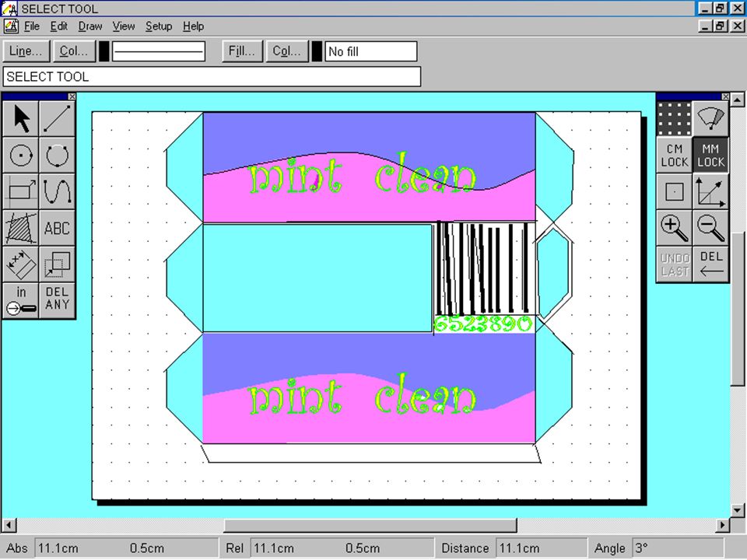
Task: Click the Rel coordinates readout
Action: pos(342,548)
